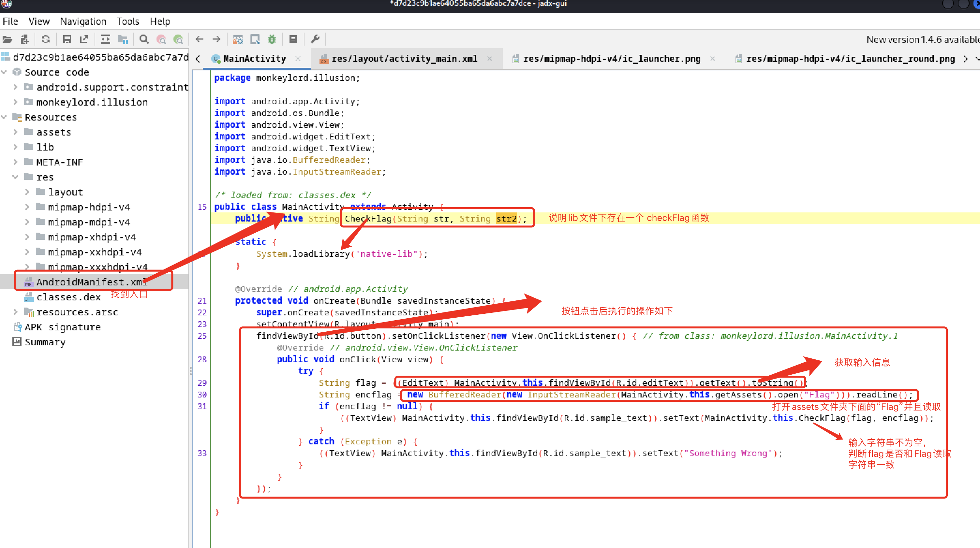Click the open file folder icon

[7, 39]
